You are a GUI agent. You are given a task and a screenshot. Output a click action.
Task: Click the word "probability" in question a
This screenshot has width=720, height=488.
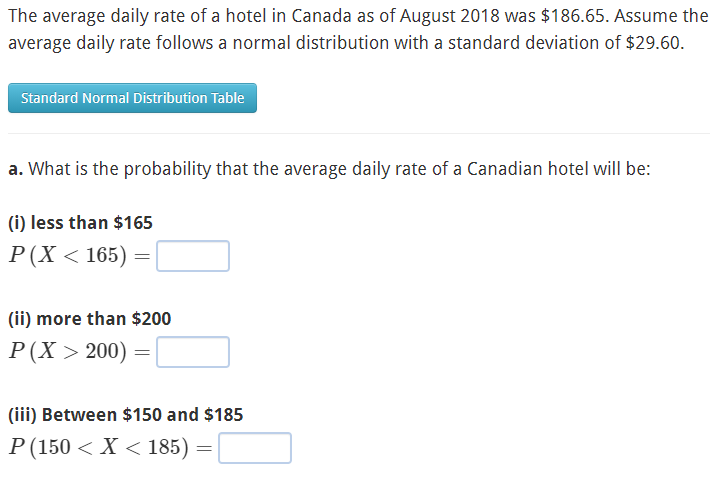coord(168,169)
